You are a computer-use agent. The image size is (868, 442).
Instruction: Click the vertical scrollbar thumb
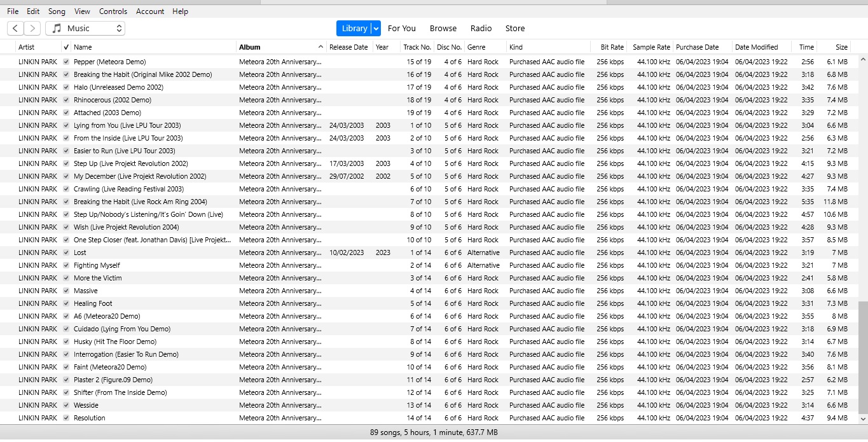[x=863, y=357]
